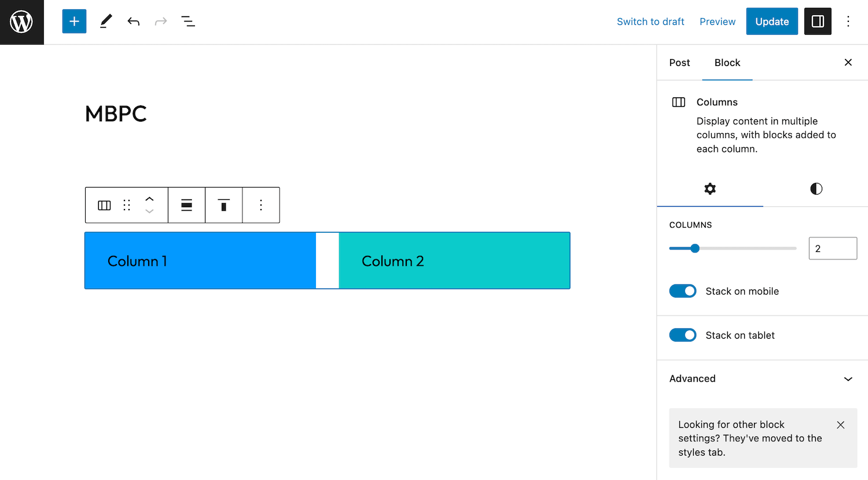Open the block Settings gear tab

[710, 189]
